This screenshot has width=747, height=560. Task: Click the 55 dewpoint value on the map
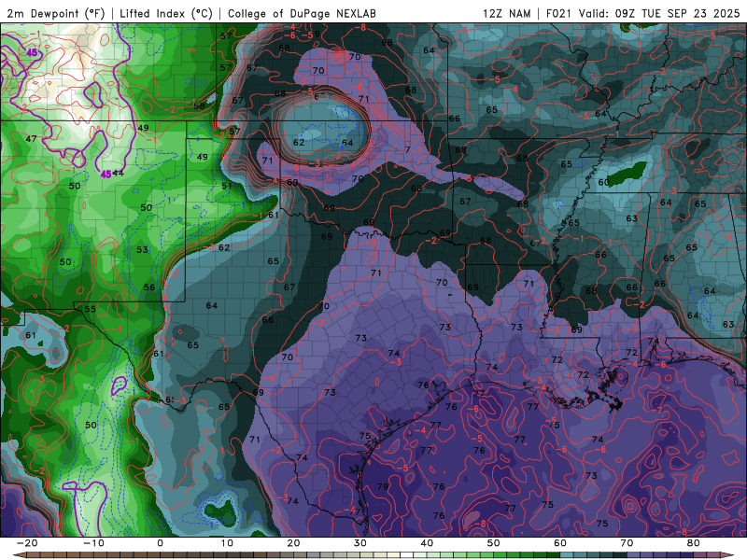[90, 309]
